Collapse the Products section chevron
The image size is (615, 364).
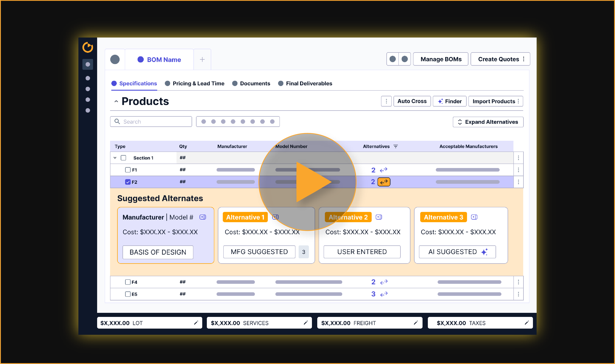pyautogui.click(x=116, y=102)
